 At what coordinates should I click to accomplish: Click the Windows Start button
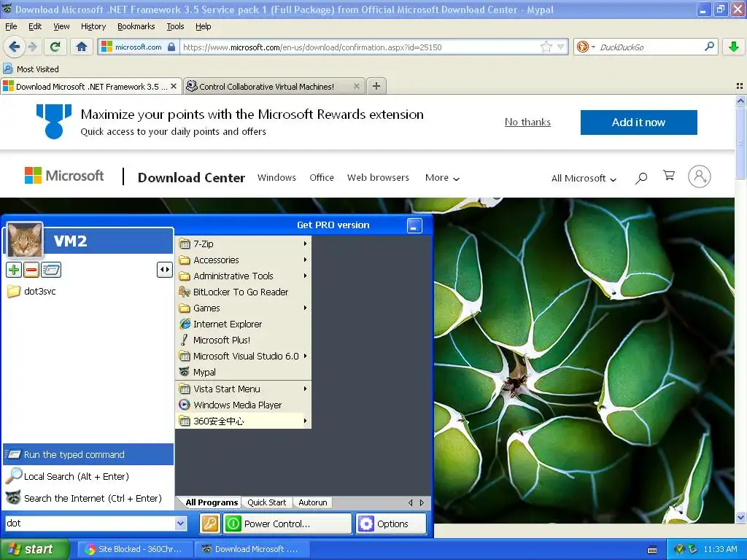(x=34, y=550)
